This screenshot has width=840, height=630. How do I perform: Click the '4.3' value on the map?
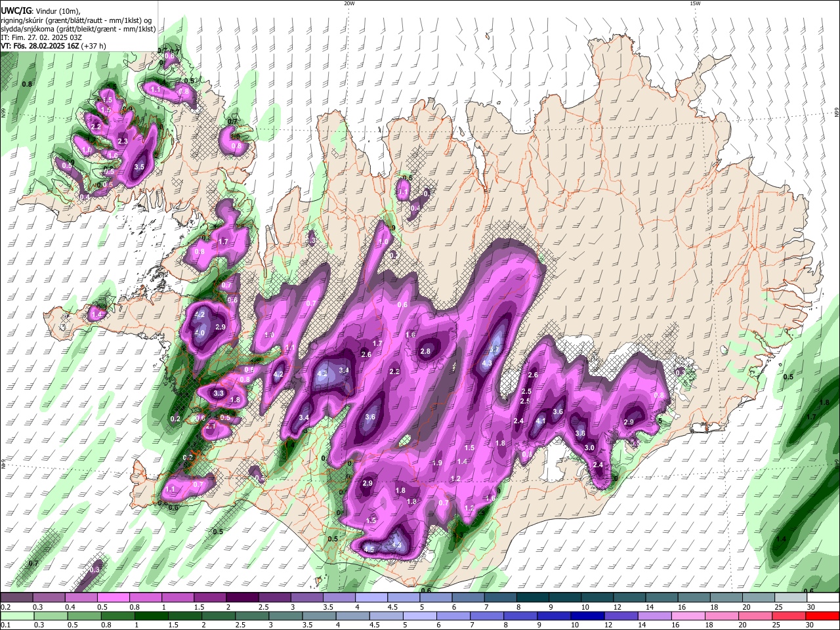(x=487, y=363)
